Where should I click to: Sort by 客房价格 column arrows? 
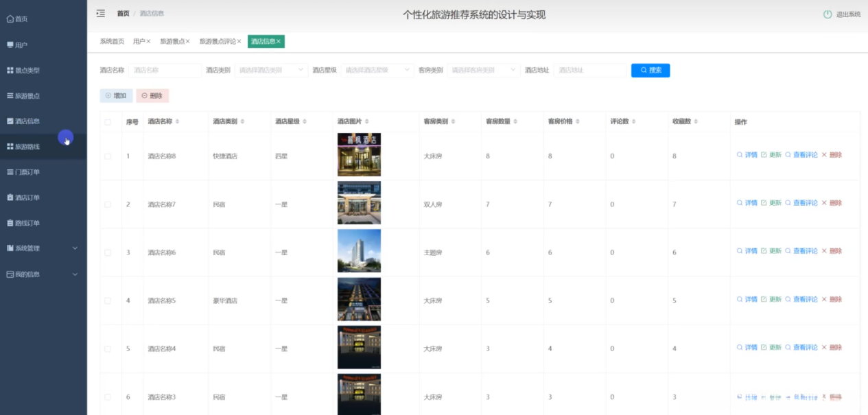pos(577,121)
